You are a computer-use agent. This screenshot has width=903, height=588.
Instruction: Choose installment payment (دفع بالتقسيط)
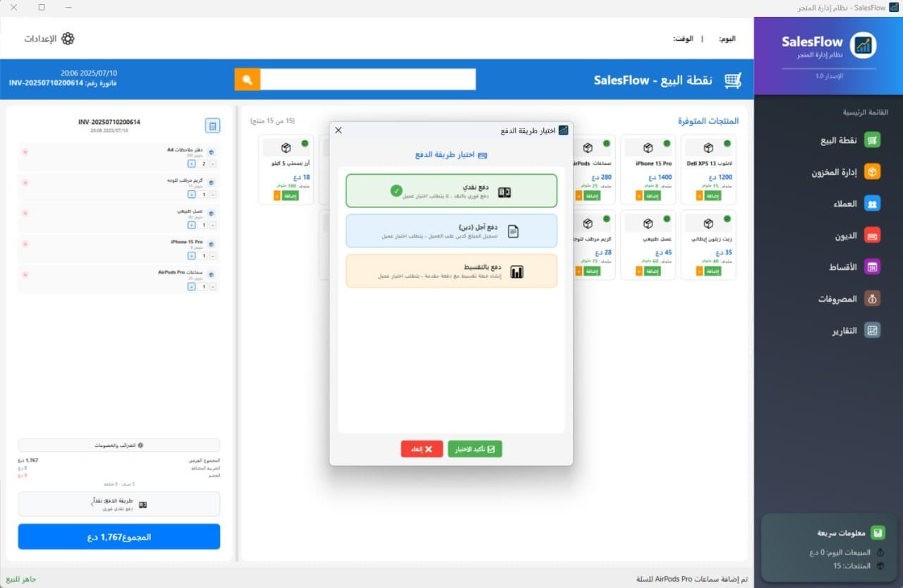point(451,271)
